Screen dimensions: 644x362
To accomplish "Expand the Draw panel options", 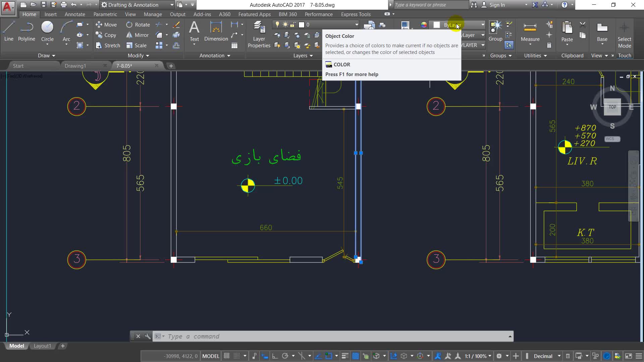I will point(46,55).
